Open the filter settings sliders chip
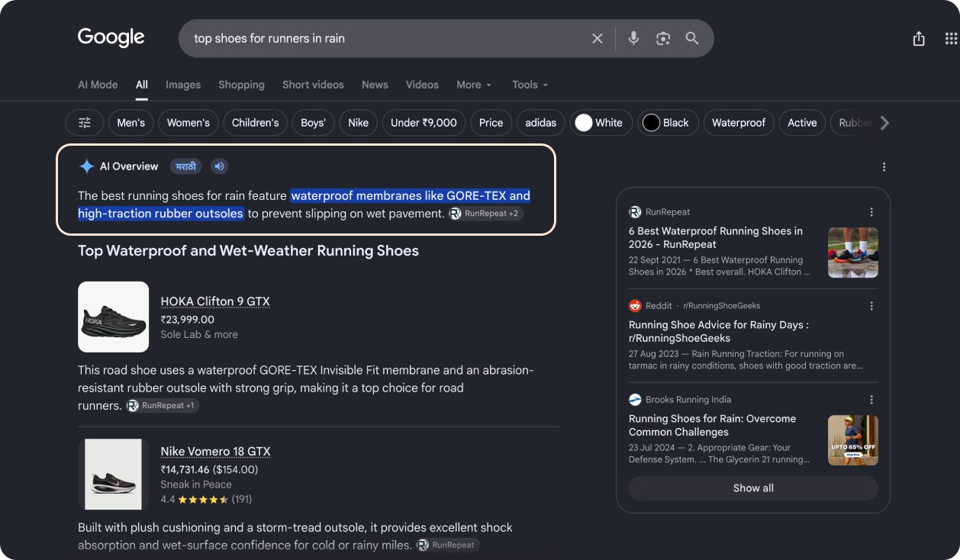 click(x=85, y=123)
